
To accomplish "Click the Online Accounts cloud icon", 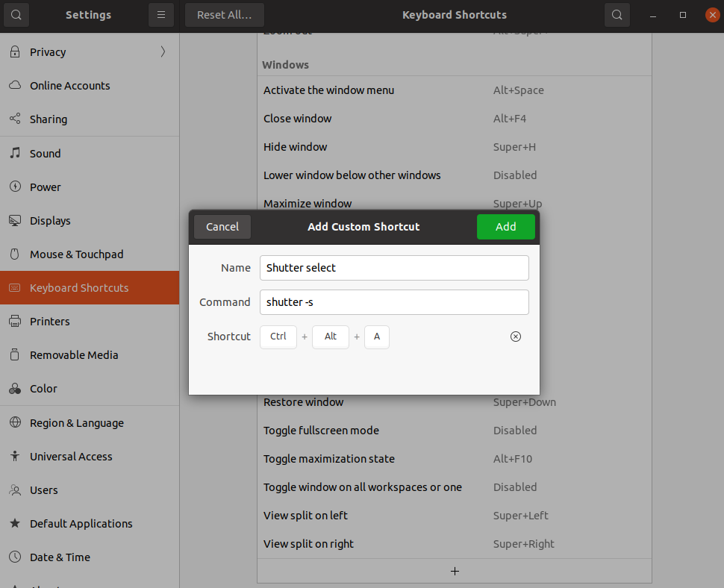I will click(15, 85).
